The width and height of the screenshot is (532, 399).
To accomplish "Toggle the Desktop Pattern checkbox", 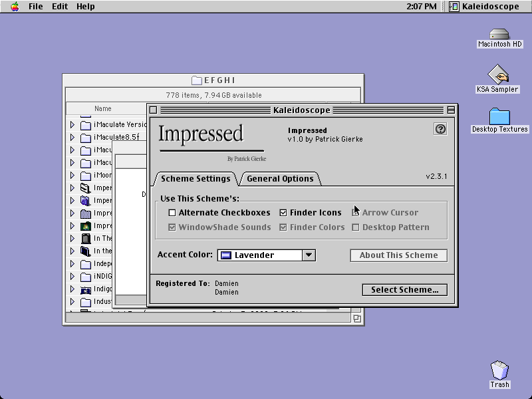I will pos(356,227).
